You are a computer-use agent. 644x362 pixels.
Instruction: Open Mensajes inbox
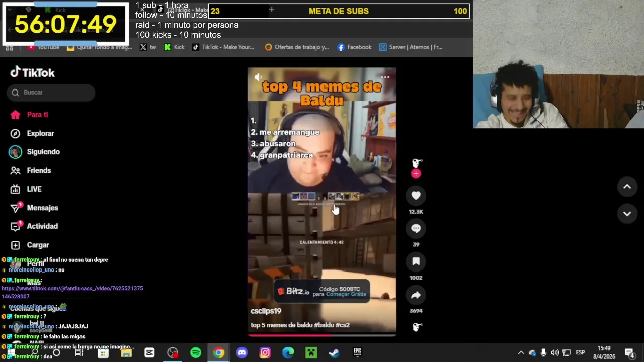point(34,208)
